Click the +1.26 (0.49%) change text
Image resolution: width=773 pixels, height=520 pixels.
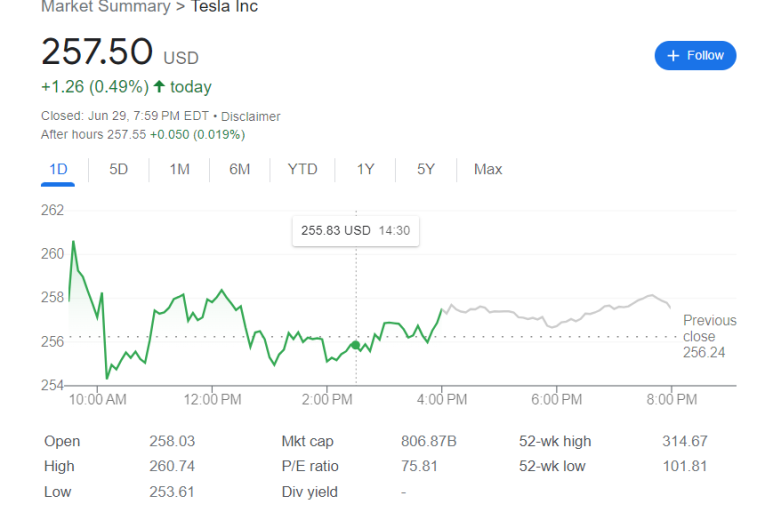(x=95, y=87)
